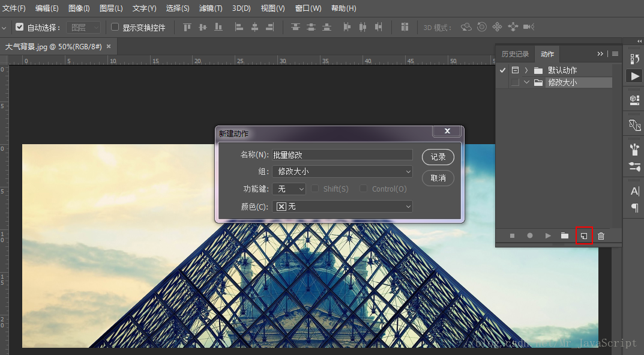Click the Distribute horizontal centers icon

(x=363, y=27)
